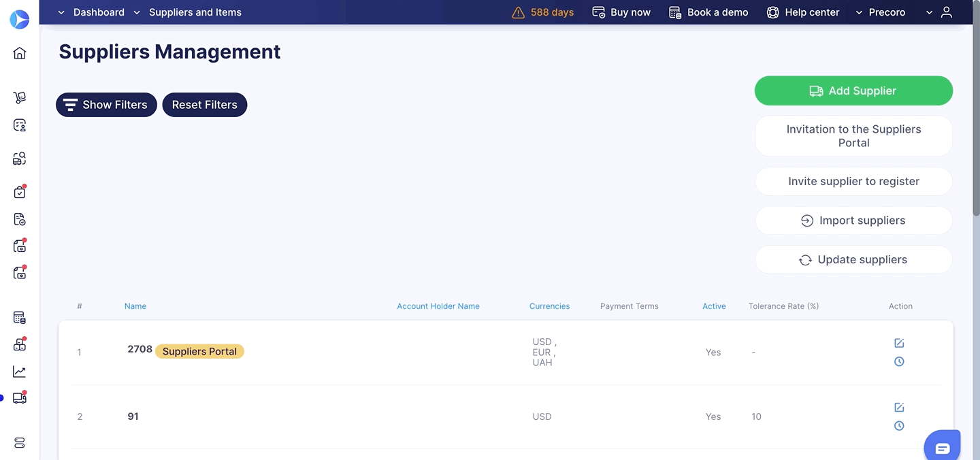Click the green Add Supplier button
Image resolution: width=980 pixels, height=460 pixels.
(853, 91)
